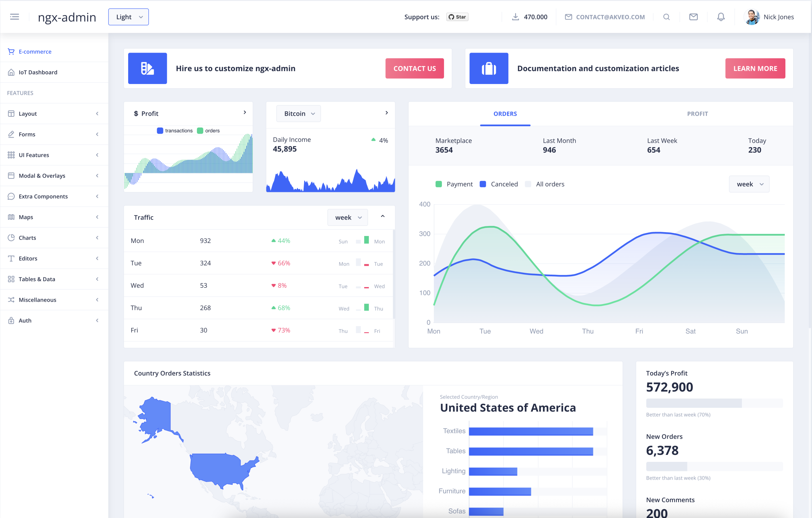Open the sidebar hamburger menu
The image size is (812, 518).
coord(15,16)
